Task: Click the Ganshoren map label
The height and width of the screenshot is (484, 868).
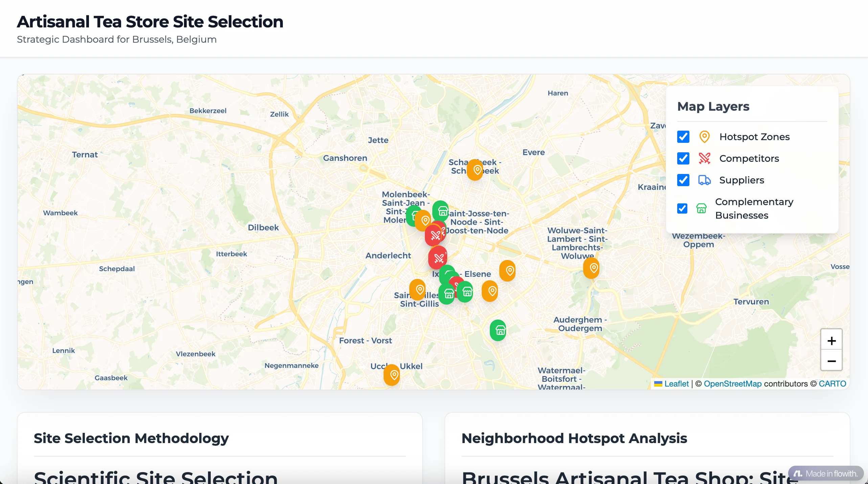Action: pyautogui.click(x=345, y=158)
